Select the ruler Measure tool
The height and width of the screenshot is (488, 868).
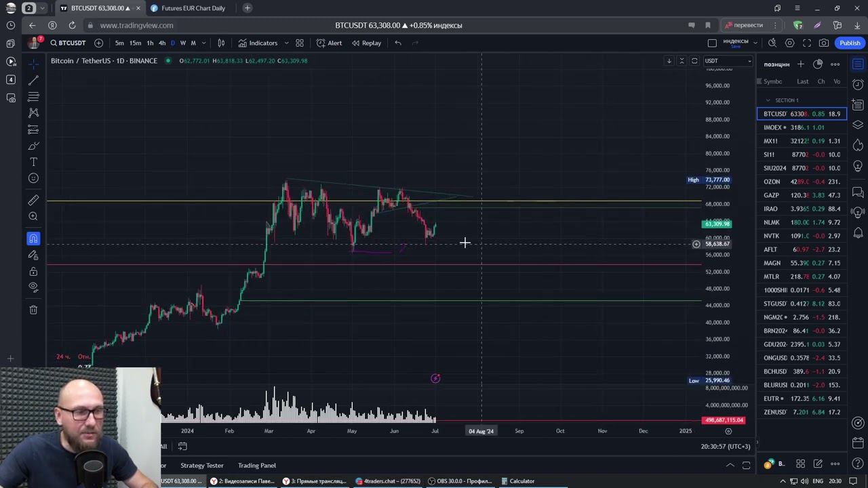[x=33, y=200]
